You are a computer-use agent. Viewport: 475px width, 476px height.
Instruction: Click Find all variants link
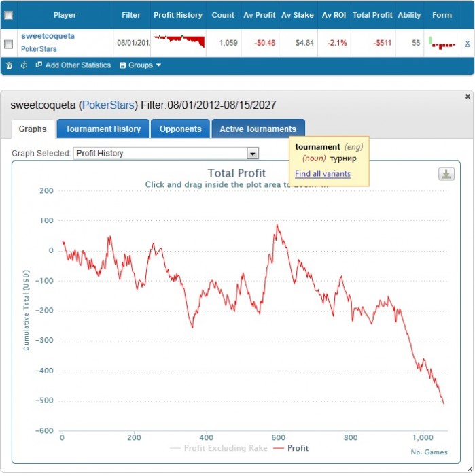(323, 174)
